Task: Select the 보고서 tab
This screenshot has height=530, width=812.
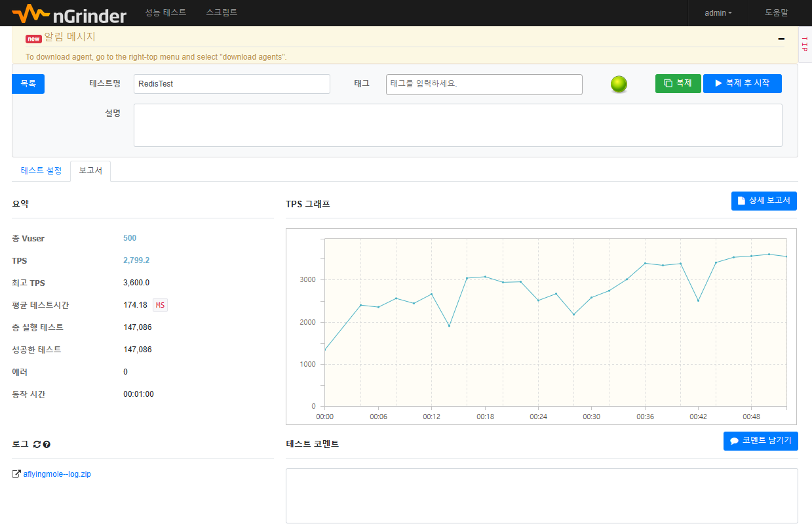Action: click(x=90, y=171)
